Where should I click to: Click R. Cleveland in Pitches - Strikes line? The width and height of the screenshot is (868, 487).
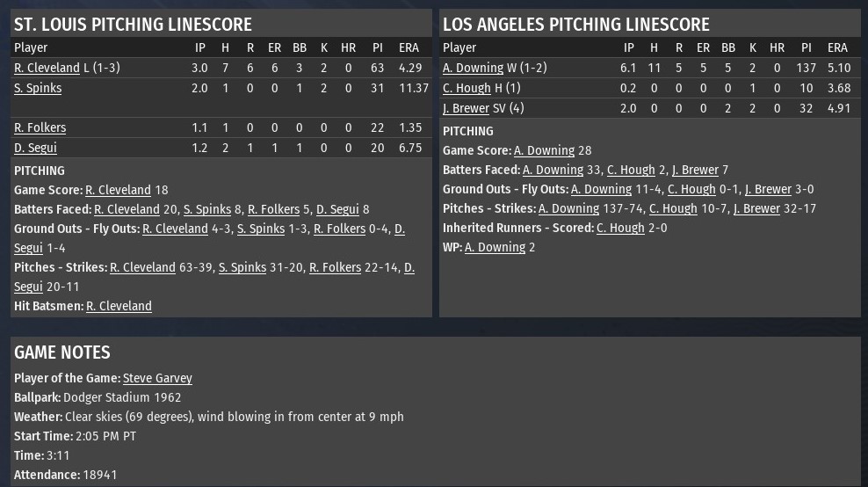(142, 267)
